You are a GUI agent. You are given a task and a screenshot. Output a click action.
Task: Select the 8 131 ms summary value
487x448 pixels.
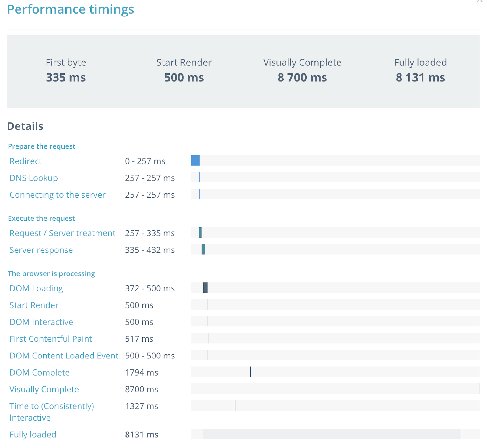(420, 78)
